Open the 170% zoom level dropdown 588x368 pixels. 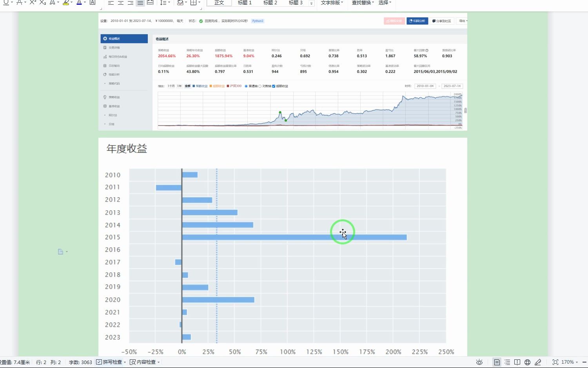[x=570, y=362]
